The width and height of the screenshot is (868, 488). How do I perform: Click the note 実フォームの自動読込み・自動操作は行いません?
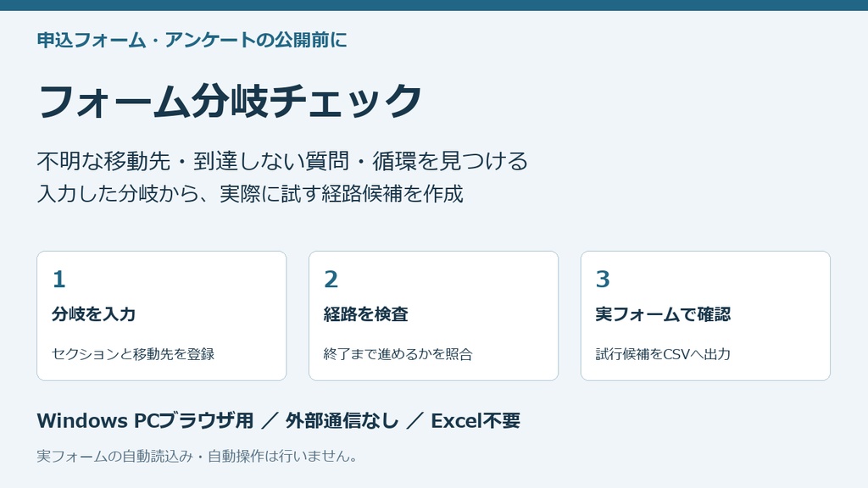tap(197, 457)
